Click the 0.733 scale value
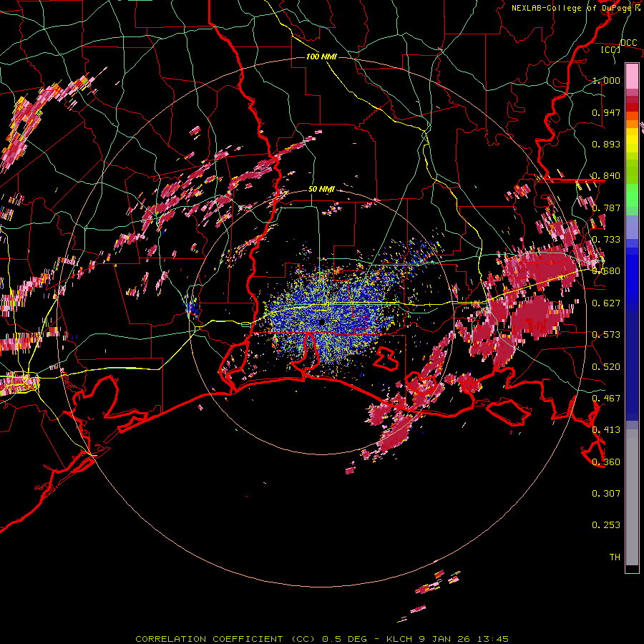This screenshot has width=644, height=644. pyautogui.click(x=606, y=240)
